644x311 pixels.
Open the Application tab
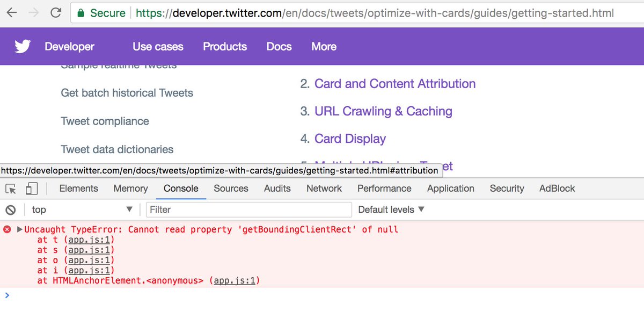click(x=451, y=189)
